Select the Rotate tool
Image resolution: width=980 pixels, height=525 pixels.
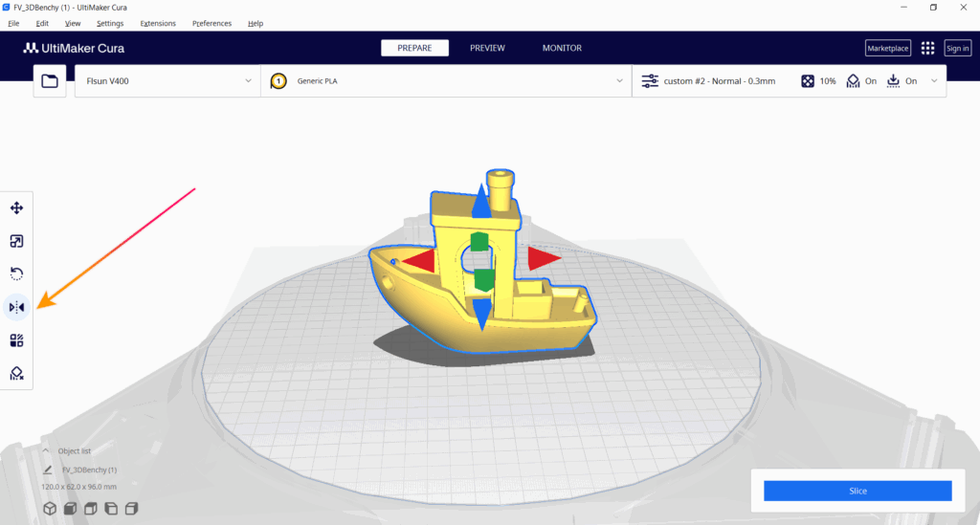(17, 274)
